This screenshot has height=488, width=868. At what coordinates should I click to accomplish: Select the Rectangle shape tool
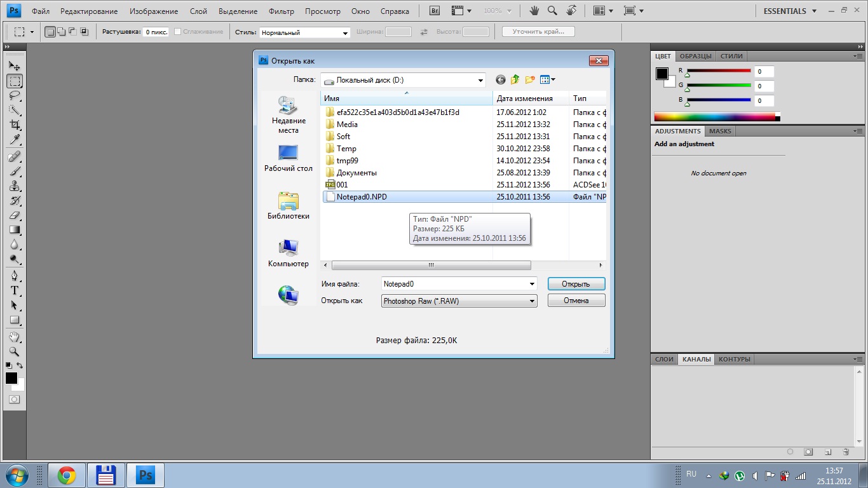[15, 320]
